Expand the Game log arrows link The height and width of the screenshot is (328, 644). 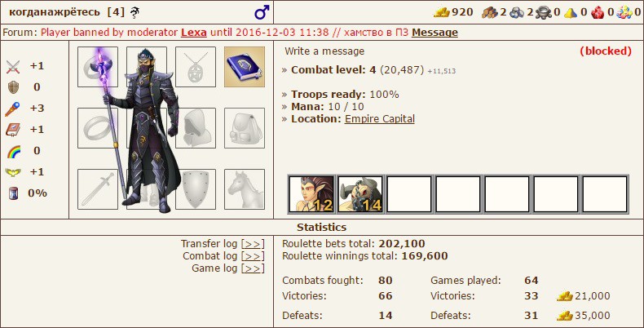(253, 268)
